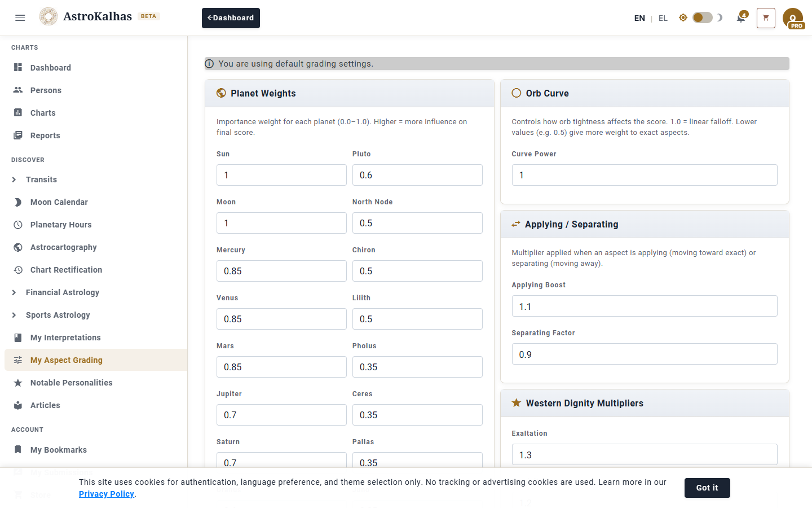Click the Chart Rectification history icon
Image resolution: width=812 pixels, height=508 pixels.
tap(18, 270)
